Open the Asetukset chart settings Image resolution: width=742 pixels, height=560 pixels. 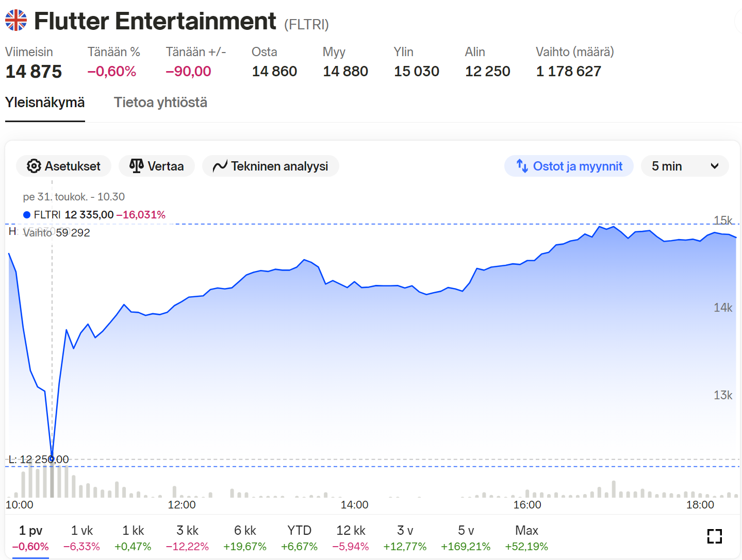pos(63,166)
